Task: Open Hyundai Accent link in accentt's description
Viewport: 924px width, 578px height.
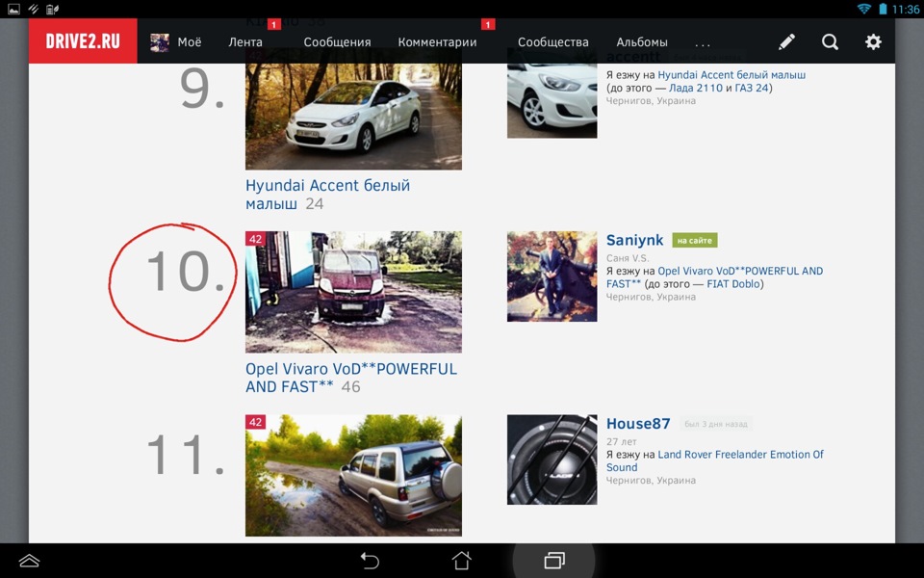Action: tap(731, 75)
